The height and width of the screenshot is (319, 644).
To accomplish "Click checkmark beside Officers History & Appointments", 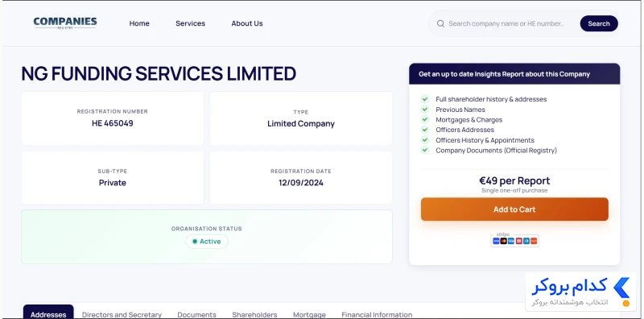I will (425, 140).
